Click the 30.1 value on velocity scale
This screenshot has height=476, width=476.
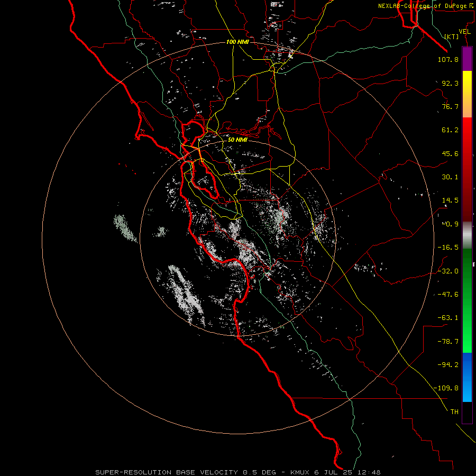tap(450, 177)
